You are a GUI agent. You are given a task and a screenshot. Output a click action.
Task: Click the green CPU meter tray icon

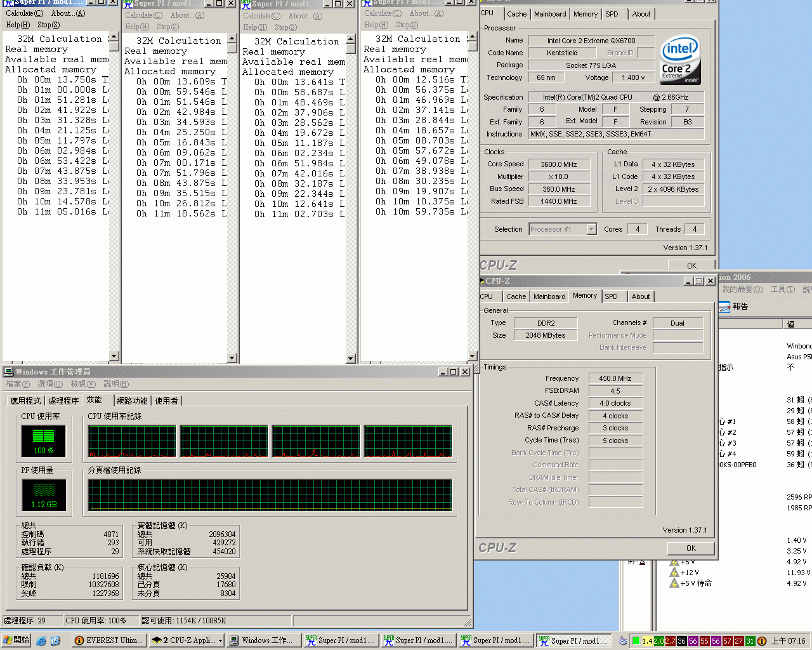(x=636, y=641)
